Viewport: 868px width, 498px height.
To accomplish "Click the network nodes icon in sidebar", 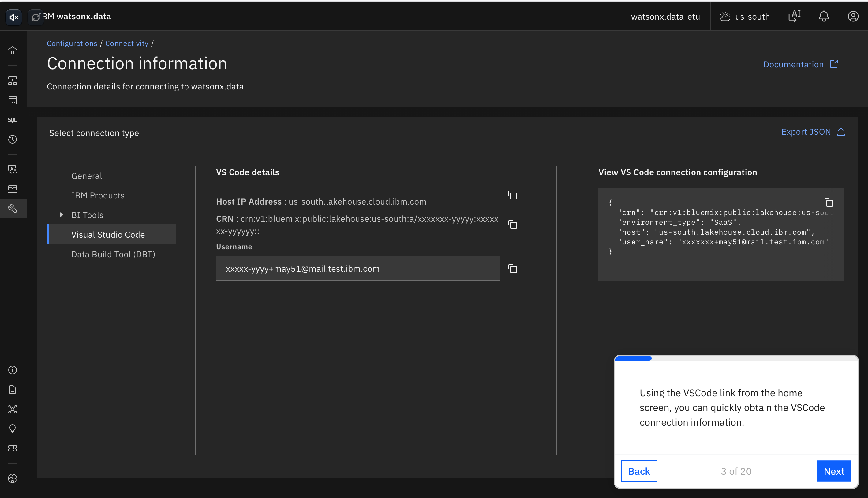I will pos(13,409).
